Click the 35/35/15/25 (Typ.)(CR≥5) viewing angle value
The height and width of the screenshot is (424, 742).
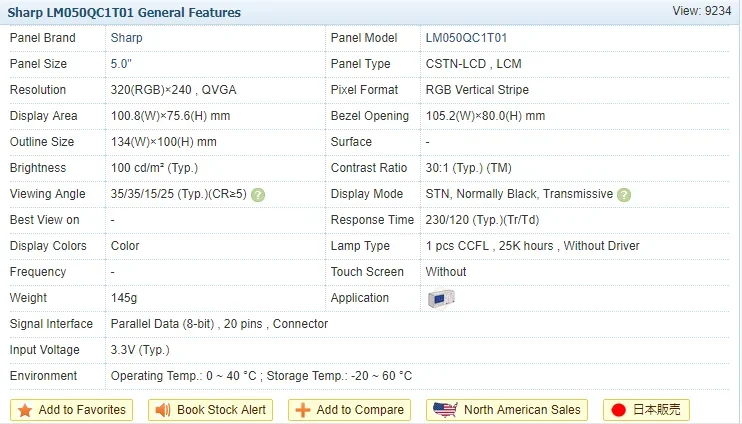tap(178, 194)
